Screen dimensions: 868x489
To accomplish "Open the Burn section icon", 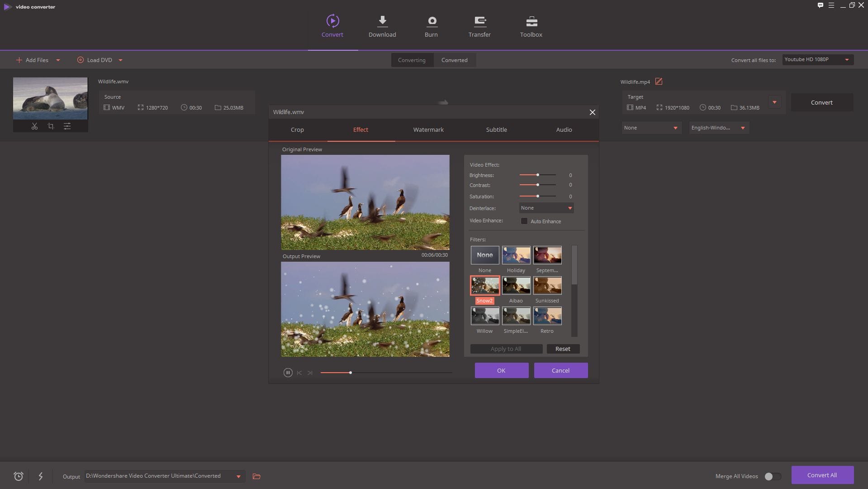I will 432,21.
